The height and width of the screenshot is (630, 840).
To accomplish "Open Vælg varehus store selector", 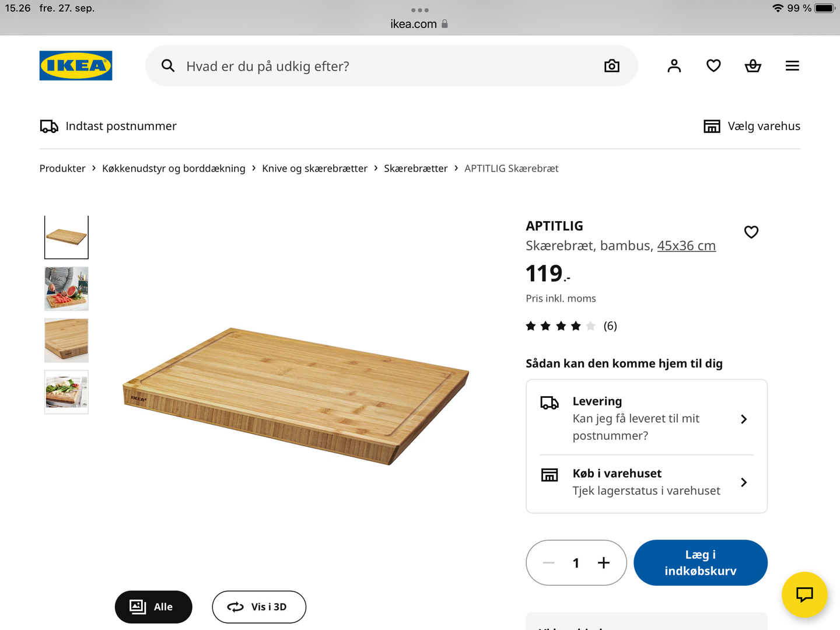I will [x=752, y=126].
